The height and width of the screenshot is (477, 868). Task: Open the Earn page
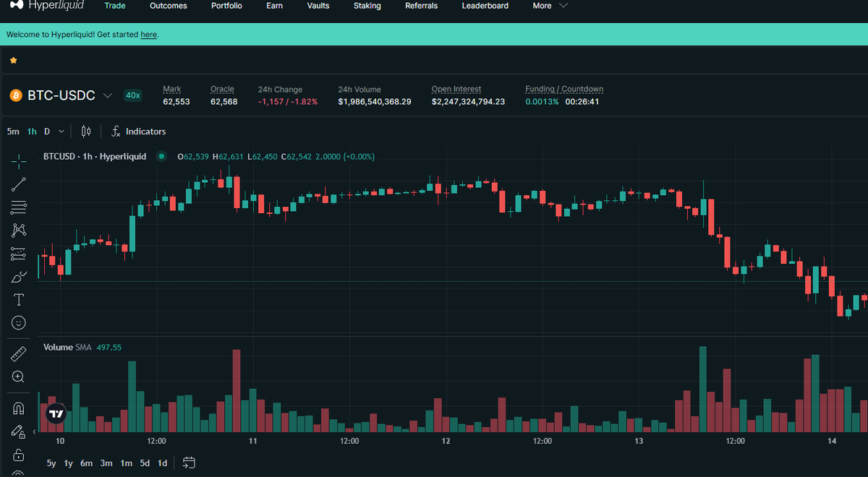(x=274, y=6)
